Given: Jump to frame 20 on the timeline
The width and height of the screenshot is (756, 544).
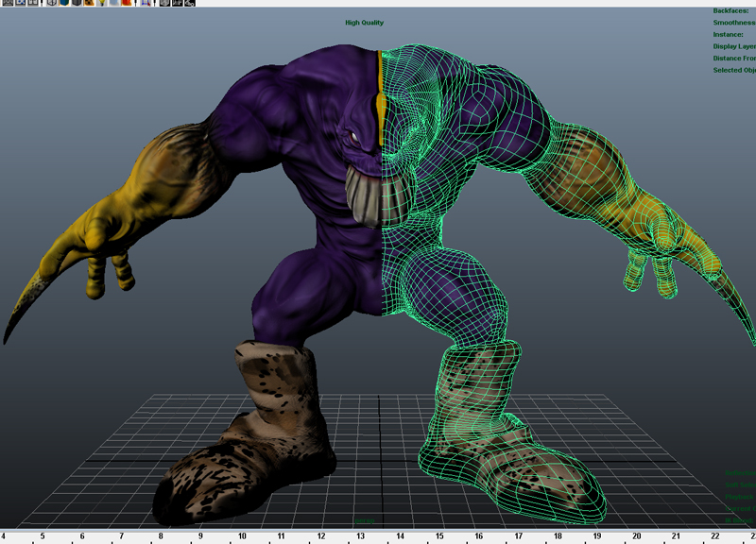Looking at the screenshot, I should point(636,536).
